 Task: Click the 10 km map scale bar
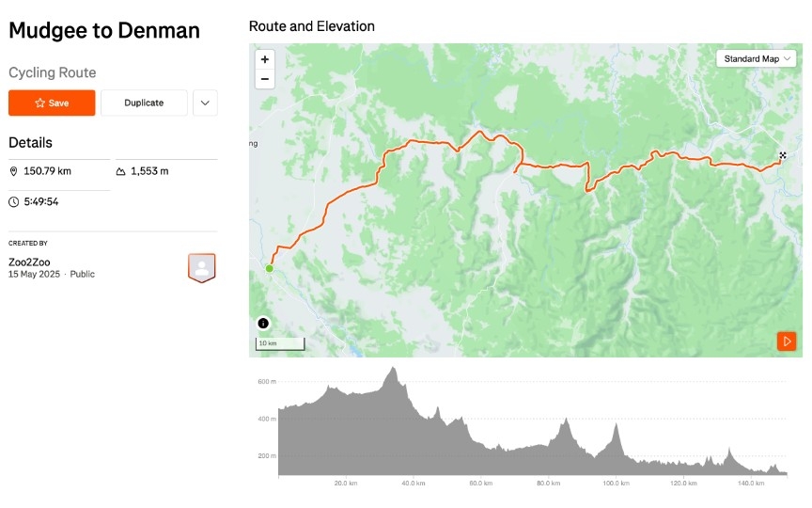(x=280, y=343)
